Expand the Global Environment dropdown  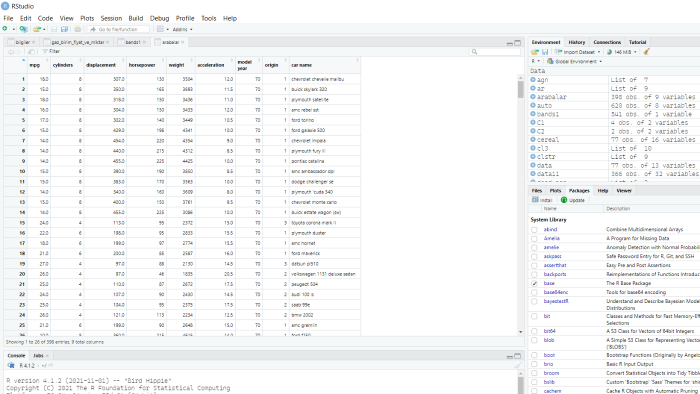click(x=575, y=61)
